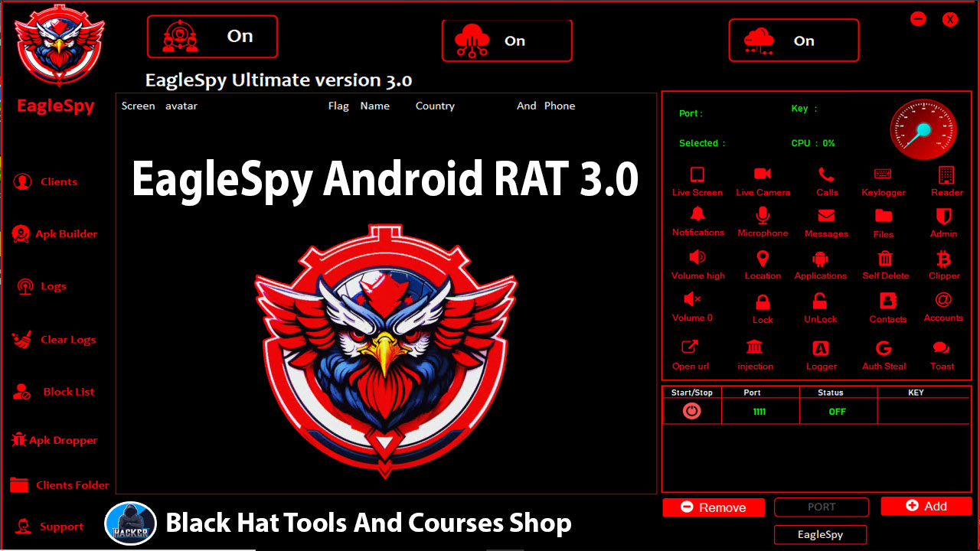Click the Volume high speaker icon
Viewport: 980px width, 551px height.
pos(697,258)
